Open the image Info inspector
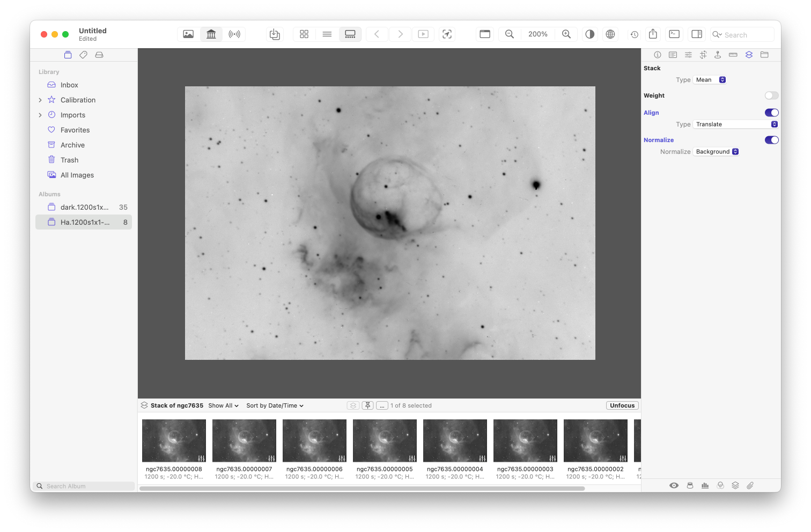Viewport: 811px width, 532px height. 658,54
